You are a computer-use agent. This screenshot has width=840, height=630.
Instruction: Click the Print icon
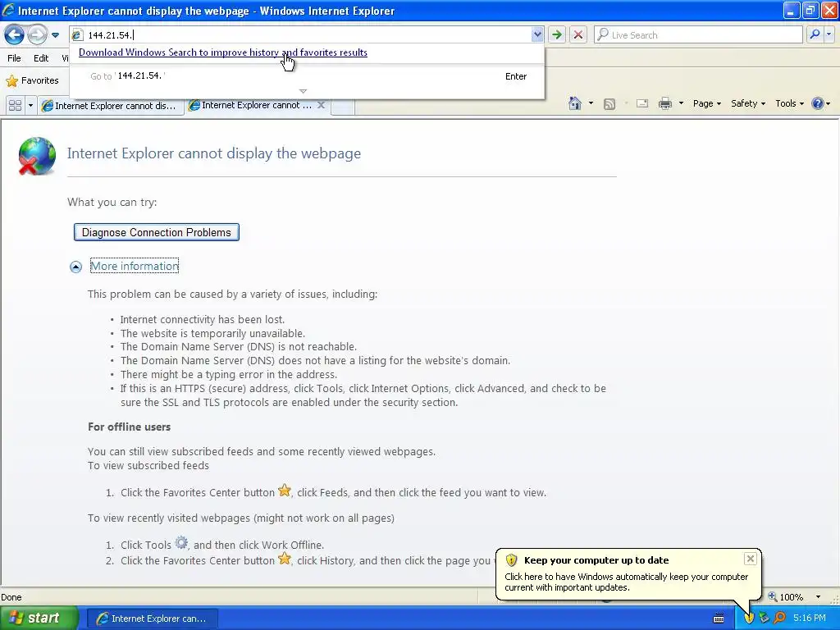click(x=664, y=104)
